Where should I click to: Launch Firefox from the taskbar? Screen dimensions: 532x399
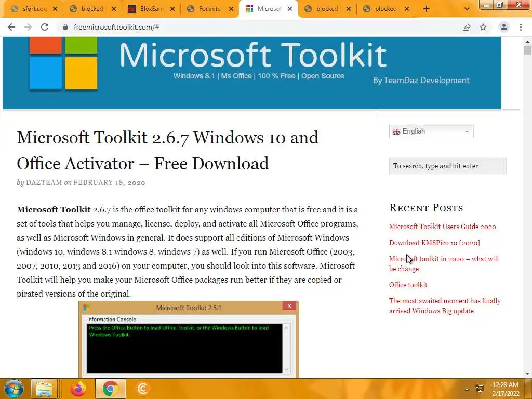tap(78, 389)
